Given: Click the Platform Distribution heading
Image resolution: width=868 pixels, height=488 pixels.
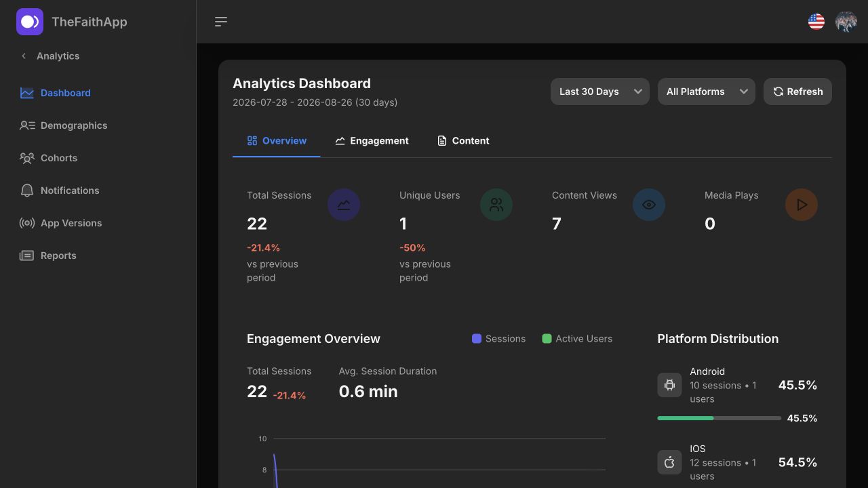Looking at the screenshot, I should (718, 339).
